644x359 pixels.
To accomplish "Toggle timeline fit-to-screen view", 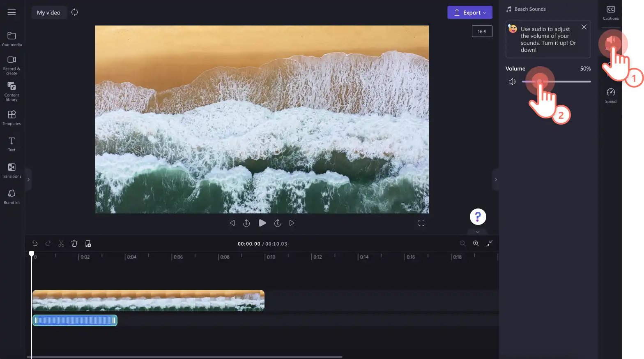I will 489,243.
